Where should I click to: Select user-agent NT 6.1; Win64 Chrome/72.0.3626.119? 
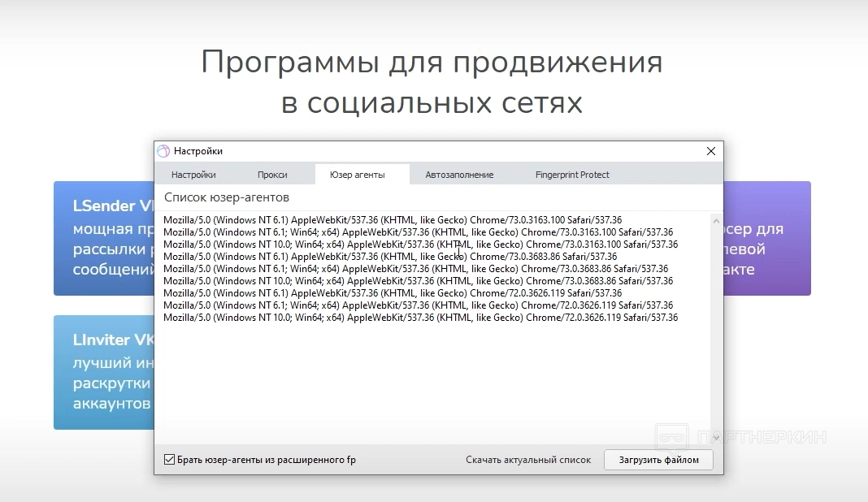click(x=418, y=305)
